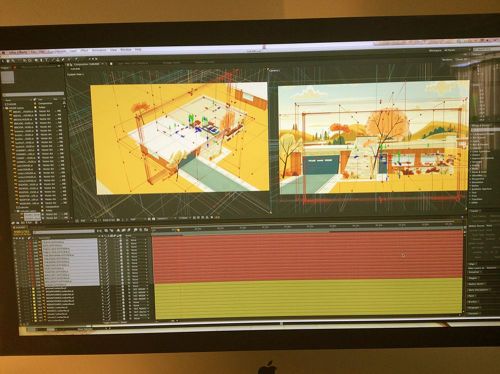Click the red label color swatch of the first layer

point(30,241)
